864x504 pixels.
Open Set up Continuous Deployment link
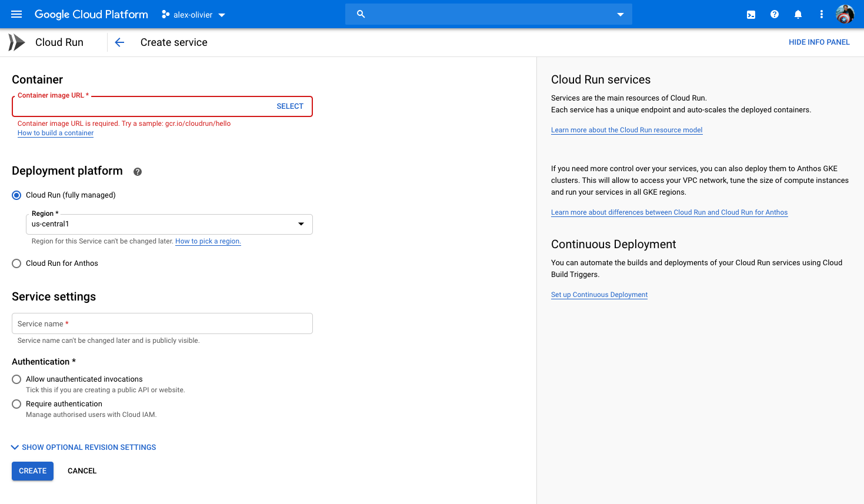tap(599, 295)
